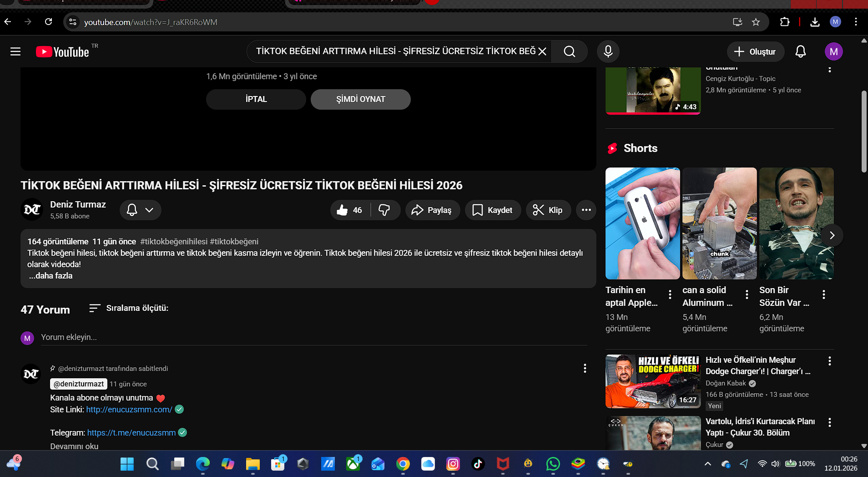Open File Explorer from taskbar
868x477 pixels.
(252, 464)
